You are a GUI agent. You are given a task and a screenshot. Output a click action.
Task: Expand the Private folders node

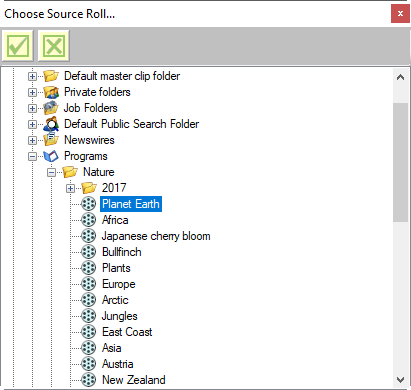pos(32,92)
